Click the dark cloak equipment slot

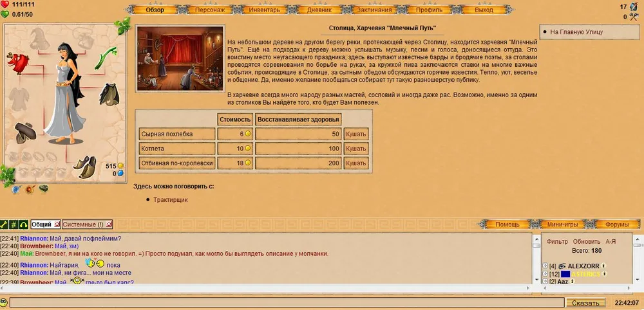(x=109, y=95)
